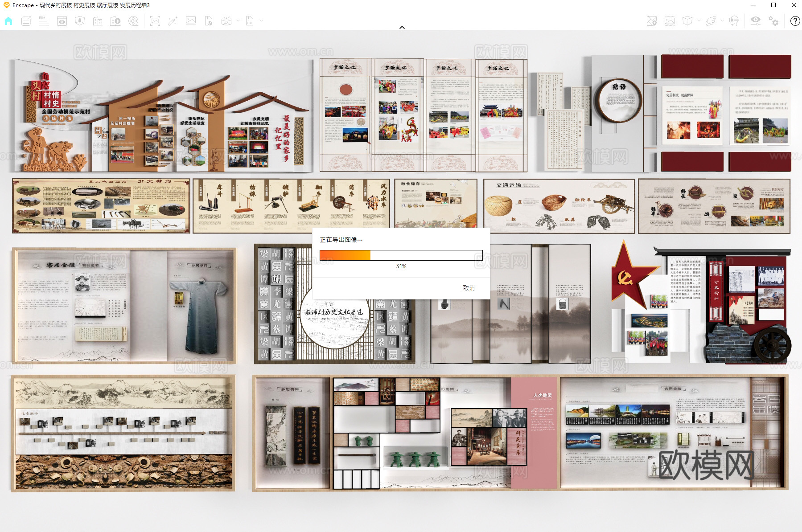Screen dimensions: 802x532
Task: Open the Help question mark icon
Action: (795, 21)
